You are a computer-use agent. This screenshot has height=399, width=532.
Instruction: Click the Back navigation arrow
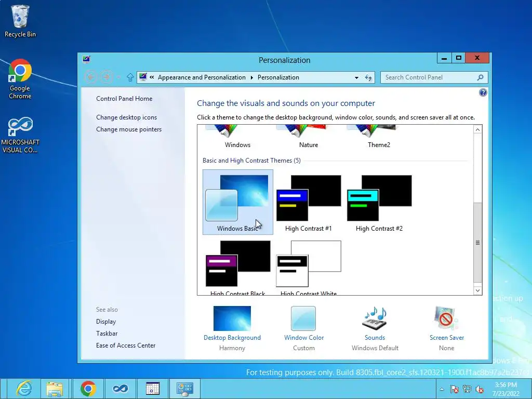click(90, 77)
